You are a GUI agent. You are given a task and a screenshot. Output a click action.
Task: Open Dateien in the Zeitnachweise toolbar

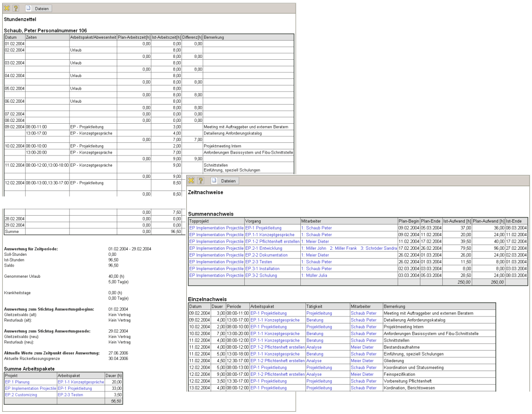coord(224,181)
